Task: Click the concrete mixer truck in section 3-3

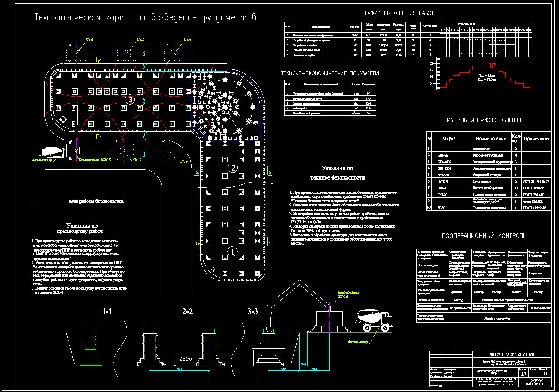Action: [374, 320]
